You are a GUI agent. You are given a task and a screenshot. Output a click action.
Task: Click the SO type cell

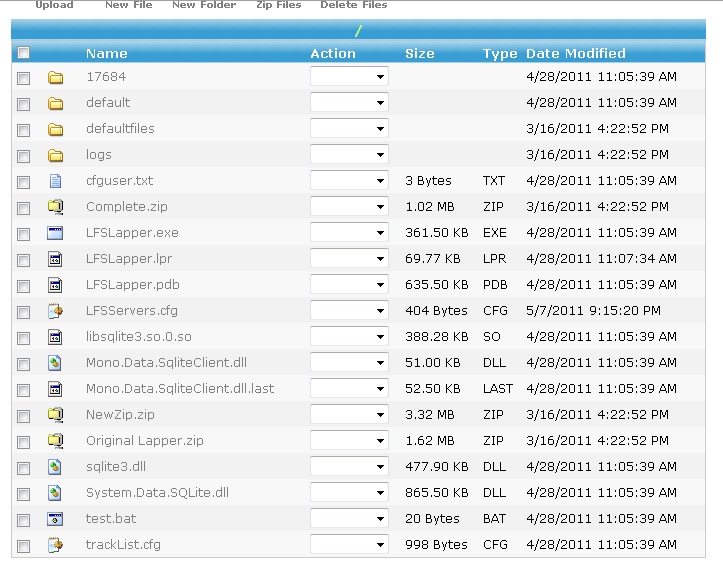[x=492, y=337]
